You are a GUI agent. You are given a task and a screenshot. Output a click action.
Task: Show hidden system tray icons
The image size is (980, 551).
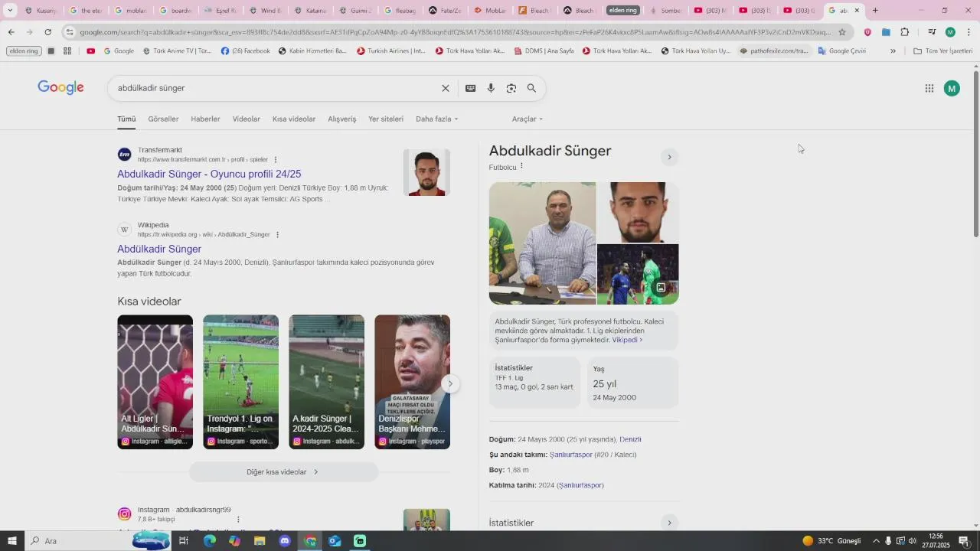(876, 541)
